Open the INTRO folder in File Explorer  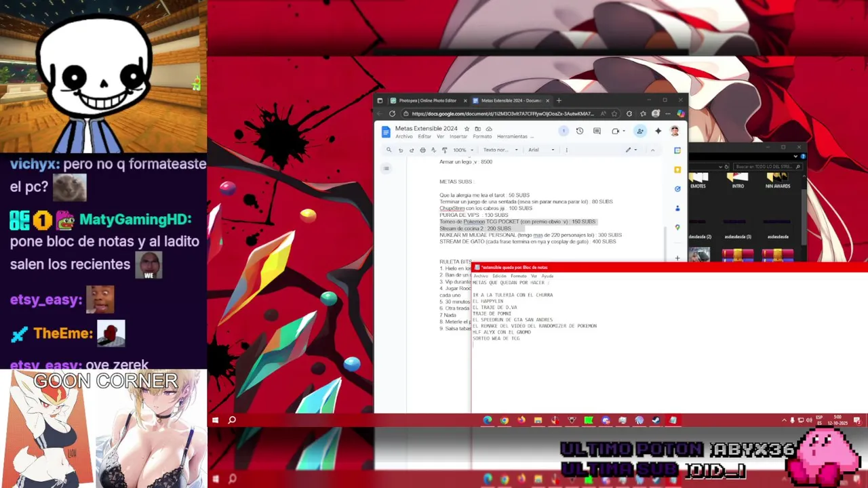click(x=738, y=180)
